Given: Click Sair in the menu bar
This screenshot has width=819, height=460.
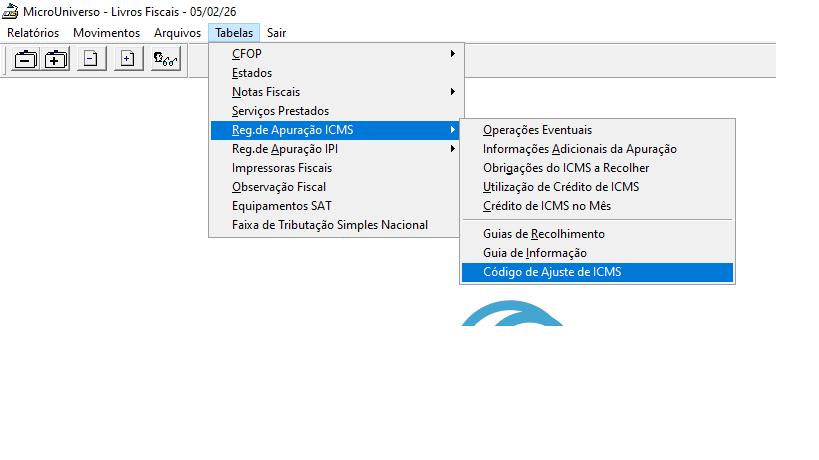Looking at the screenshot, I should pos(277,33).
